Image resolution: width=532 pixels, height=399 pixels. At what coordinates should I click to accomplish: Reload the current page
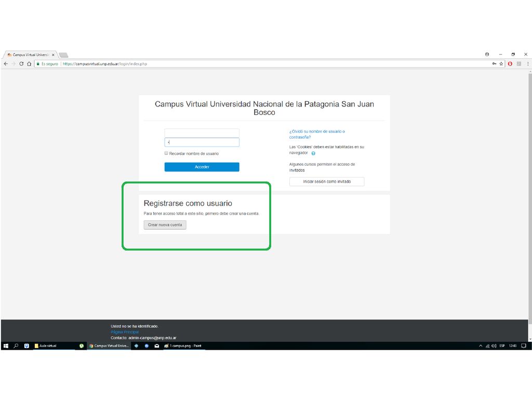coord(21,64)
